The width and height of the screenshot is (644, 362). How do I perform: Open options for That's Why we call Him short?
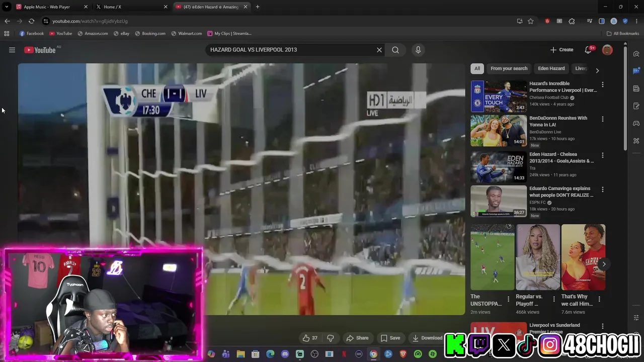click(x=599, y=299)
